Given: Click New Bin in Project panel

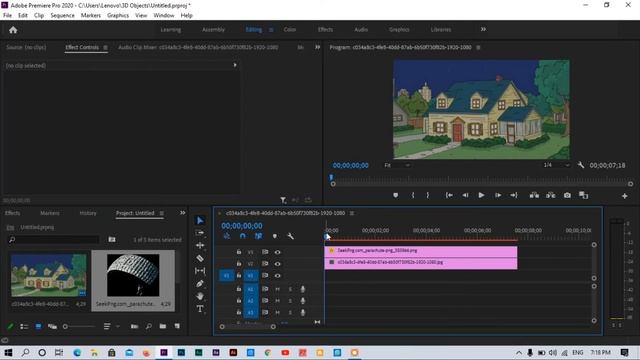Looking at the screenshot, I should point(163,326).
